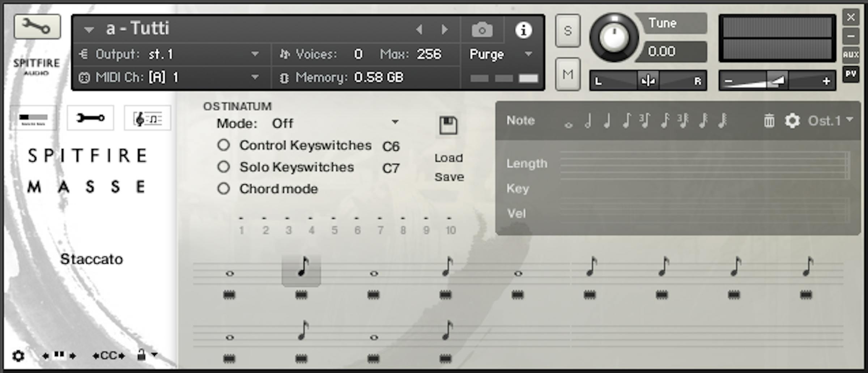Image resolution: width=868 pixels, height=373 pixels.
Task: Enable Chord mode option
Action: tap(224, 188)
